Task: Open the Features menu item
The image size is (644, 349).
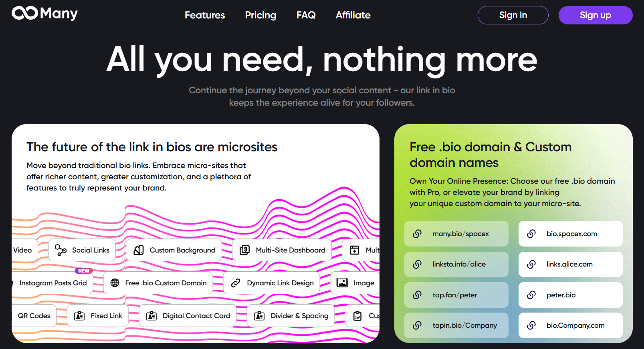Action: (x=205, y=15)
